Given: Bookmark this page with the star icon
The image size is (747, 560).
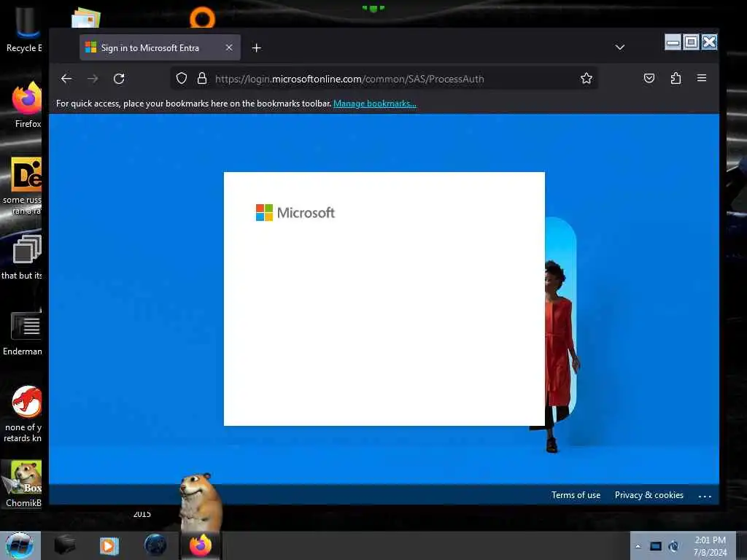Looking at the screenshot, I should [587, 78].
